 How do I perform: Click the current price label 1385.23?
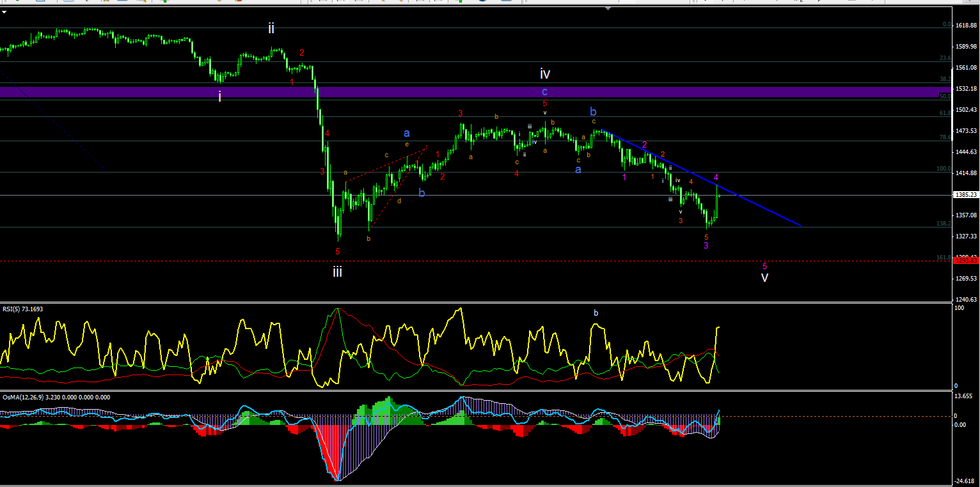coord(965,195)
